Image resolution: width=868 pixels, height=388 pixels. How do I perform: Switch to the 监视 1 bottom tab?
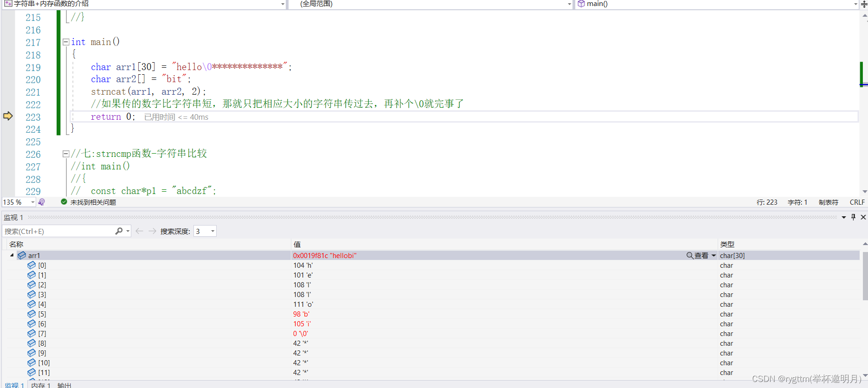14,385
